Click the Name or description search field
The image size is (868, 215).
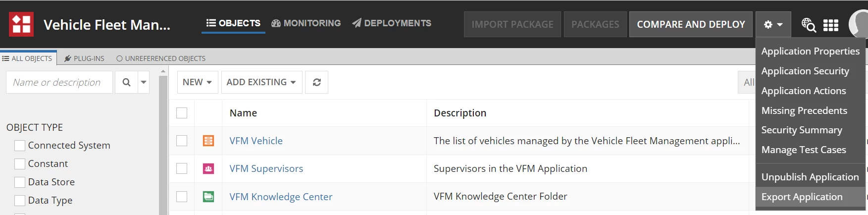59,82
